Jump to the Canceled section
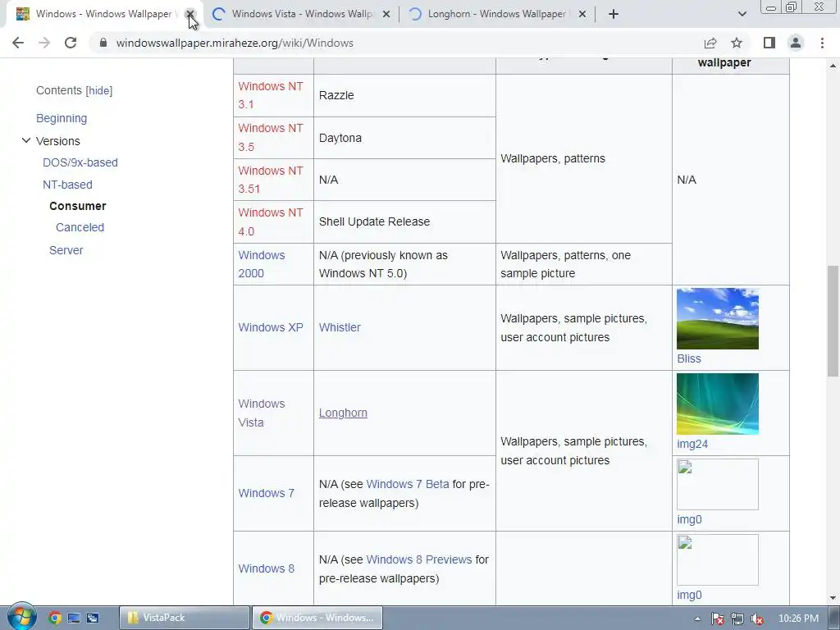 (x=80, y=228)
